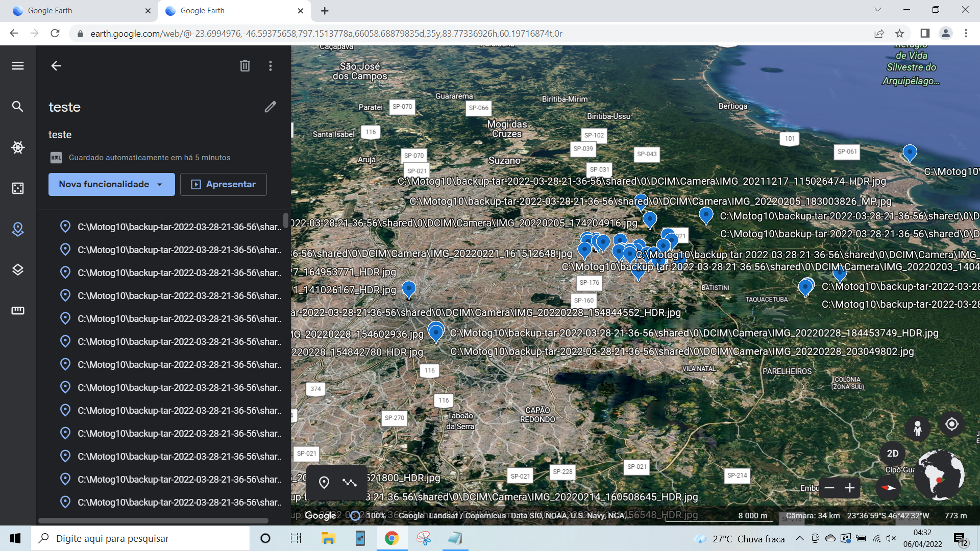Click the settings gear icon in sidebar
The width and height of the screenshot is (980, 551).
coord(18,147)
